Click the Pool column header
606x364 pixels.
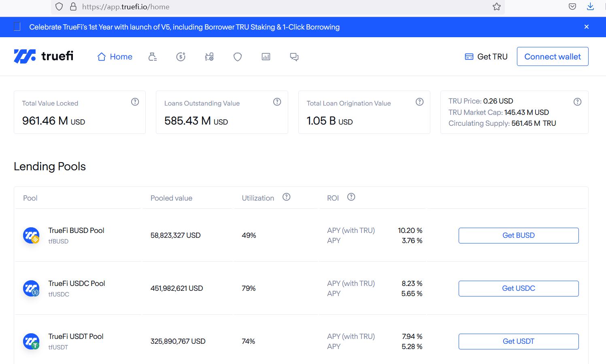[x=30, y=198]
